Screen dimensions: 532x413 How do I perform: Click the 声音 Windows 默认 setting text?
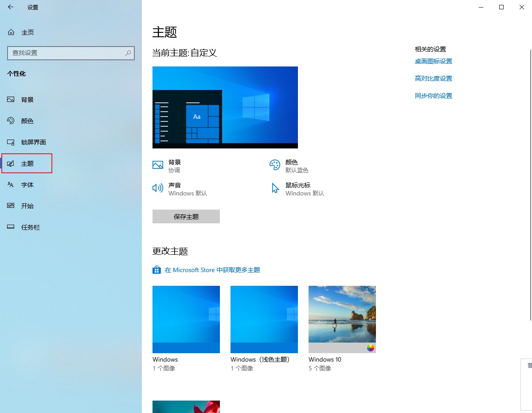pos(188,189)
